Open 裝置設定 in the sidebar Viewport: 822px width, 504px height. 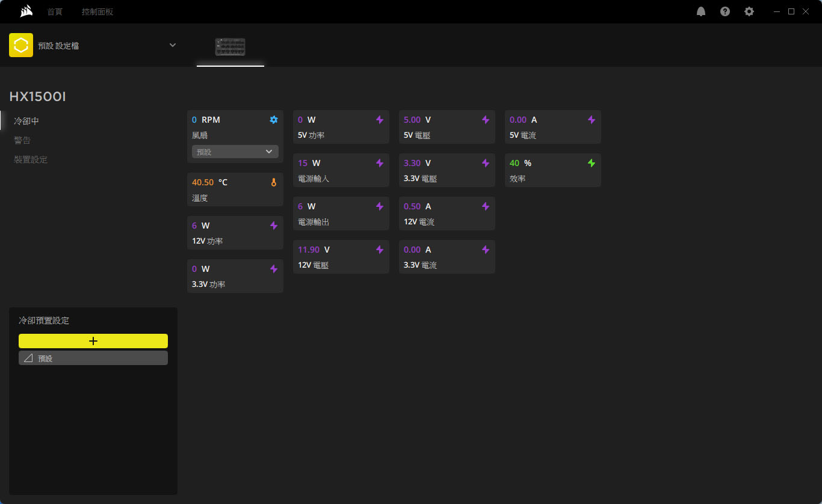[31, 159]
